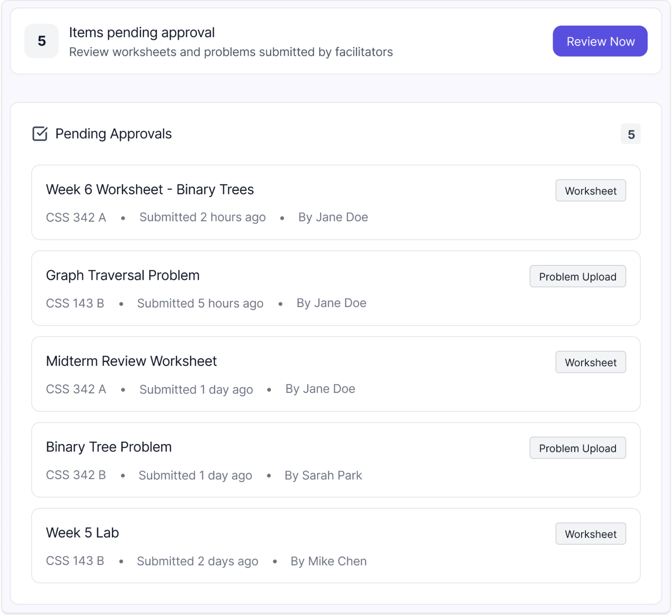Click the CSS 342 A course label
672x616 pixels.
tap(76, 217)
